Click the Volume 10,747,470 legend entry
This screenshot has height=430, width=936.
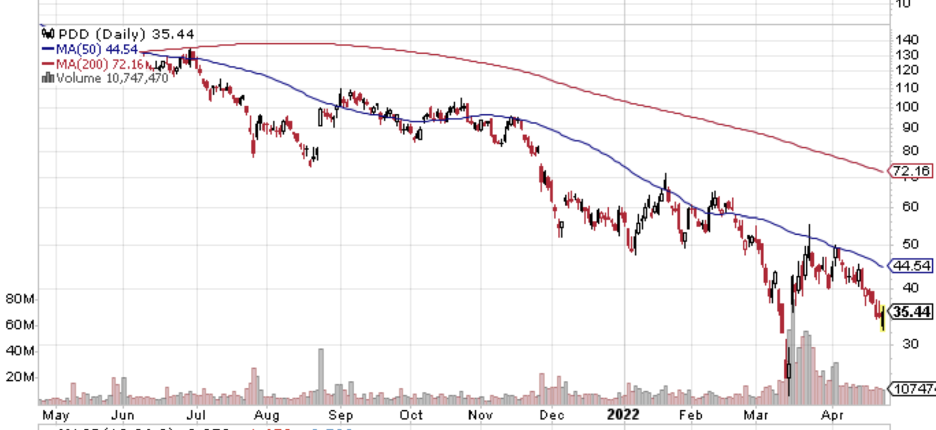[112, 78]
